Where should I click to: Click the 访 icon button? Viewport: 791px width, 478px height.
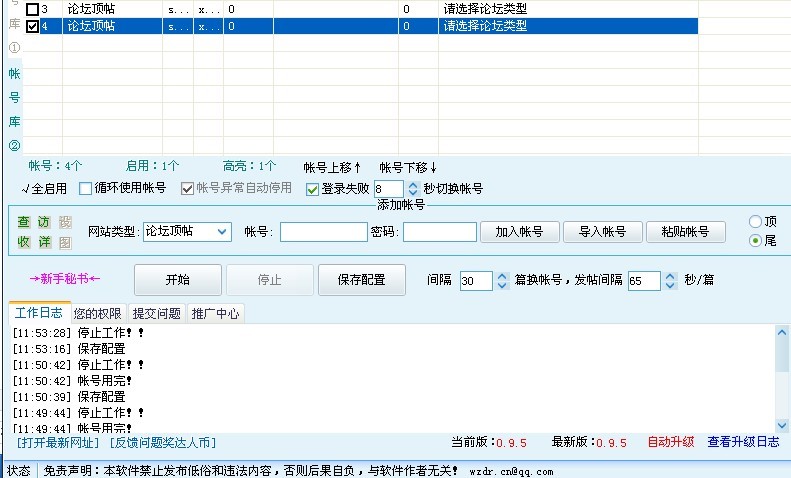(43, 222)
